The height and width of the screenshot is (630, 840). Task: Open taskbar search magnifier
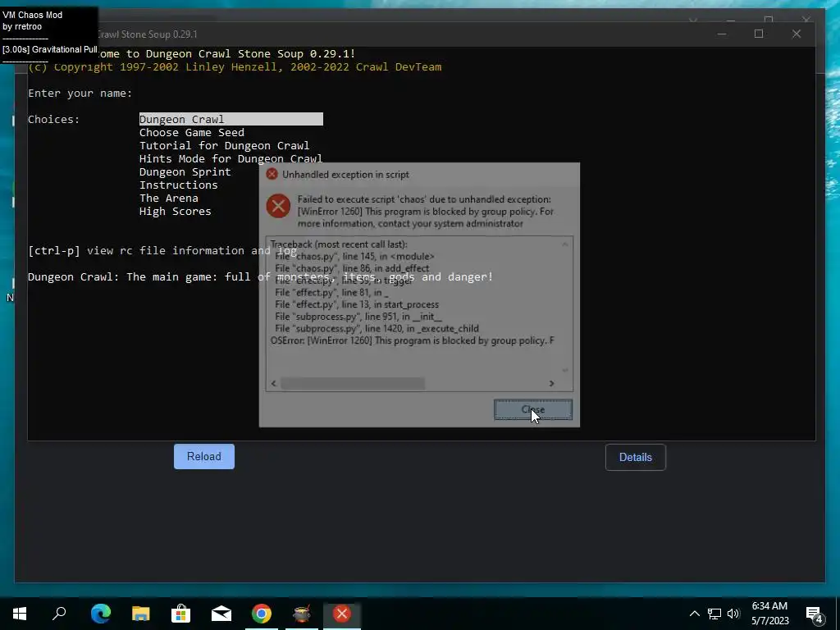pos(59,614)
